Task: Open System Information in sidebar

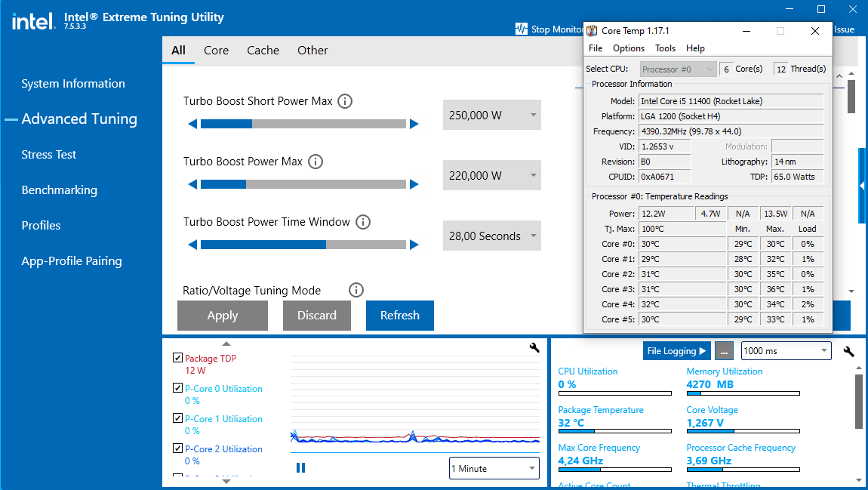Action: 73,84
